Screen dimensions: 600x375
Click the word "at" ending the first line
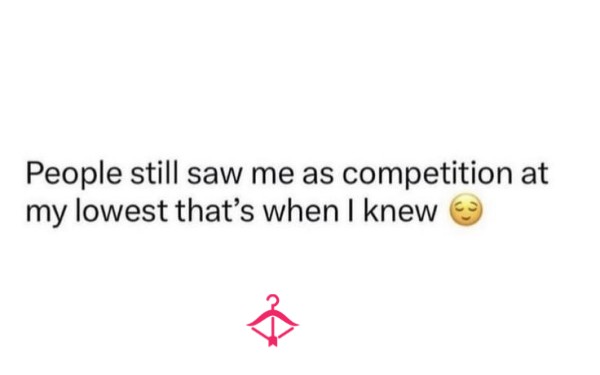(535, 175)
